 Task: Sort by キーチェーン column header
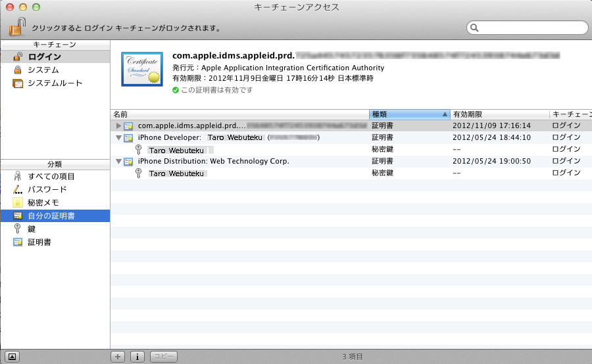click(x=571, y=114)
